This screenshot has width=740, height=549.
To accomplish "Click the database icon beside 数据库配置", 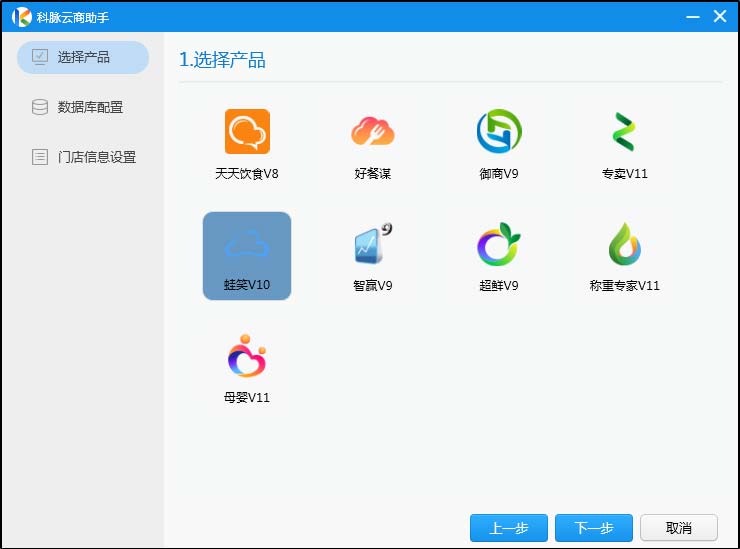I will [x=40, y=107].
